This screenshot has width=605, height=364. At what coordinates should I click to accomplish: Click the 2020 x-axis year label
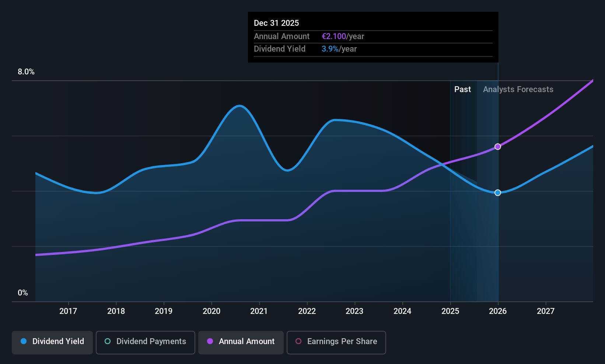point(211,311)
